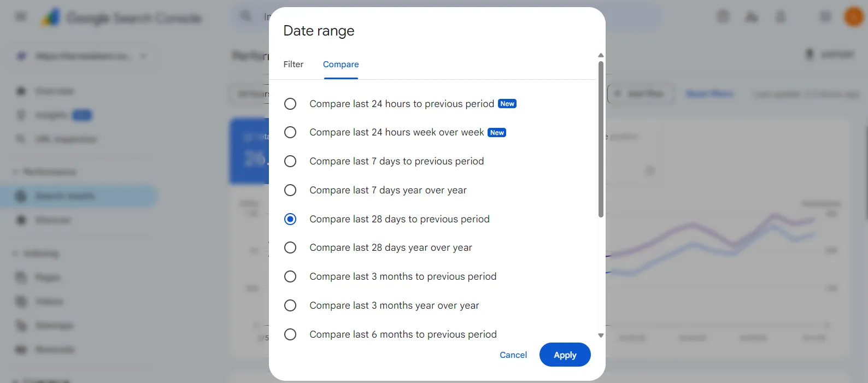Open the Google apps grid icon

(x=825, y=17)
